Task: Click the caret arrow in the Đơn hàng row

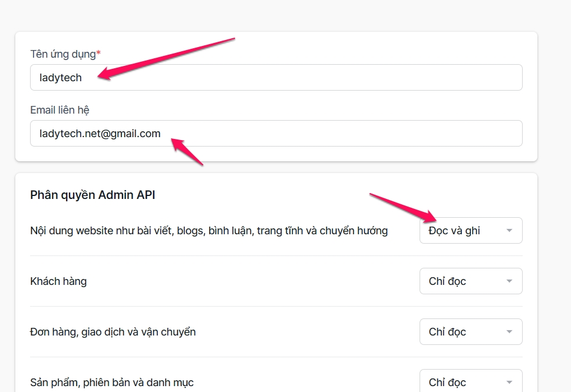Action: pos(509,332)
